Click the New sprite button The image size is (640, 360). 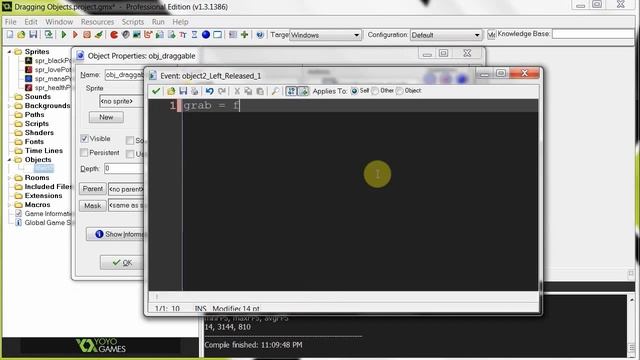tap(106, 117)
